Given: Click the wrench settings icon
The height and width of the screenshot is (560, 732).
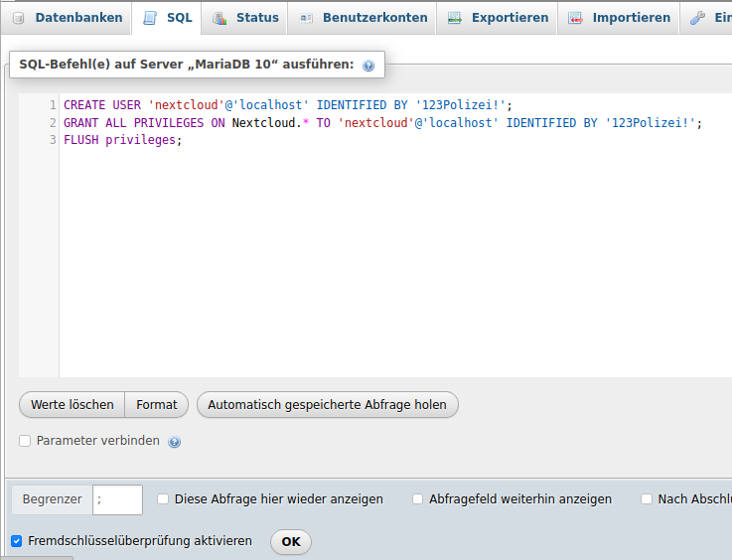Looking at the screenshot, I should pyautogui.click(x=697, y=18).
